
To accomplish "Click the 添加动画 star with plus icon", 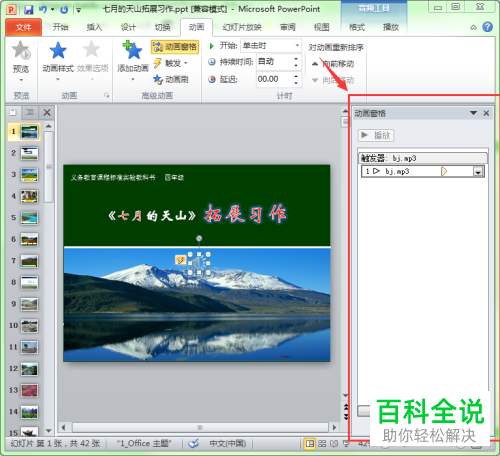I will click(x=133, y=50).
